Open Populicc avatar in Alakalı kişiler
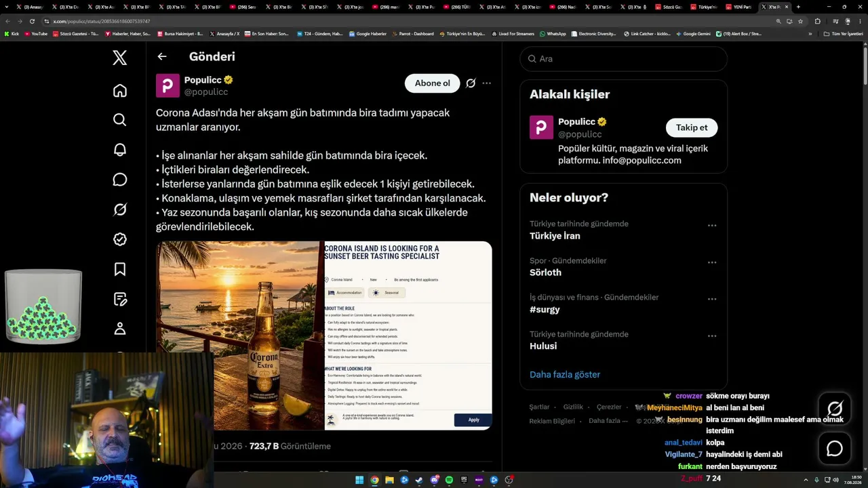The width and height of the screenshot is (868, 488). click(x=541, y=127)
